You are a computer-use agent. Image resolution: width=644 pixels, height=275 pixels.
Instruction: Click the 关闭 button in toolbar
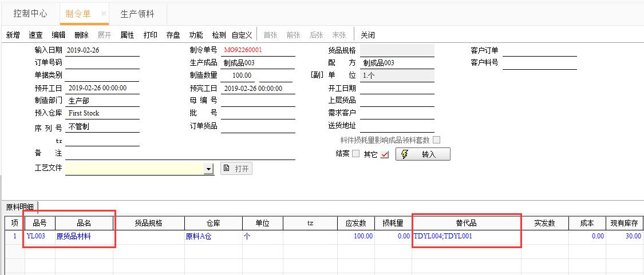[x=368, y=35]
